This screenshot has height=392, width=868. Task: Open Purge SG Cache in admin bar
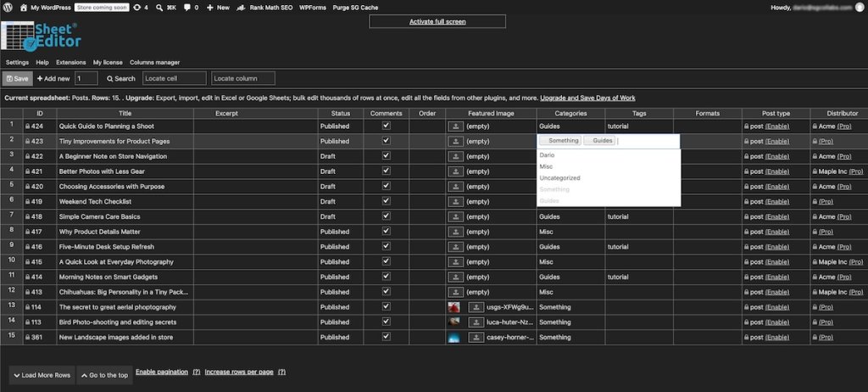tap(355, 8)
